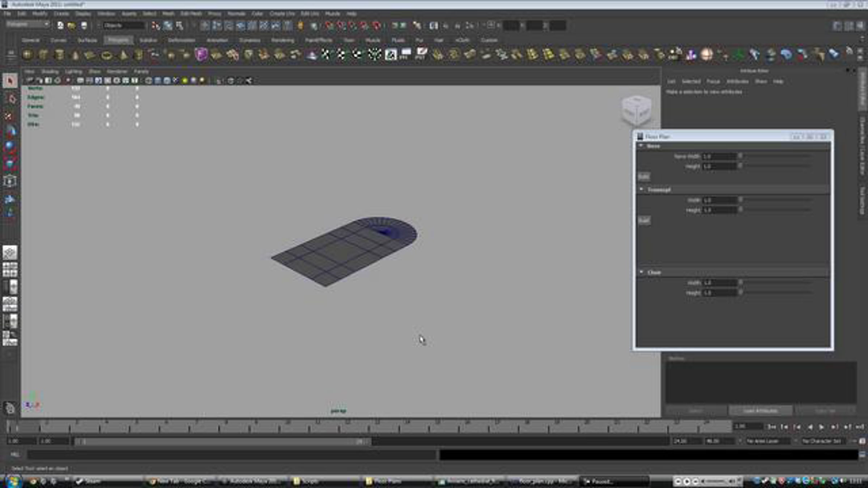Click Load Attributes button

click(x=760, y=411)
